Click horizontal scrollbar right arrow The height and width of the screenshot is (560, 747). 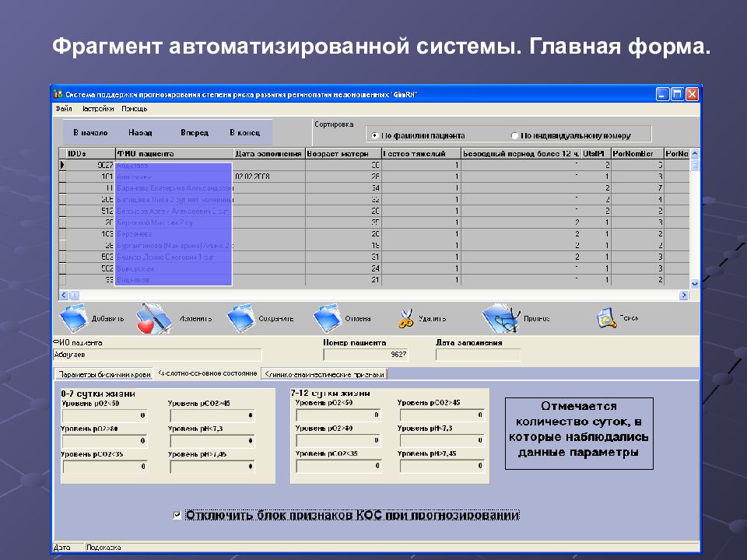click(684, 296)
